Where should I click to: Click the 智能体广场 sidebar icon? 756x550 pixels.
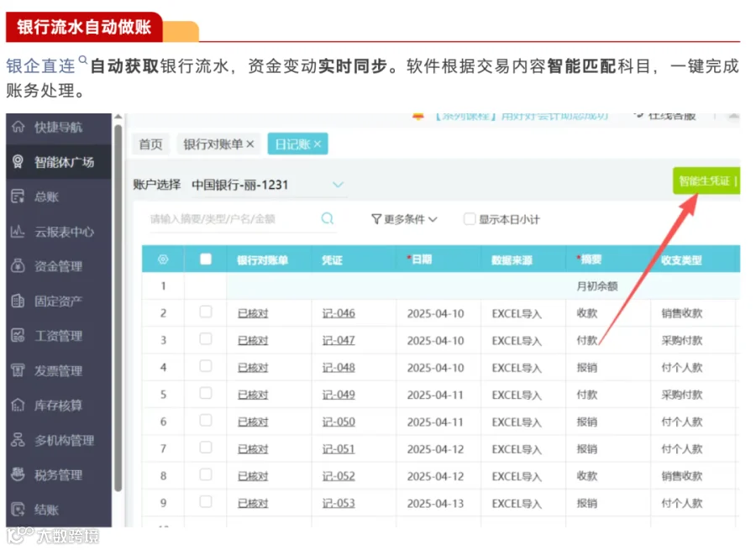[x=18, y=162]
